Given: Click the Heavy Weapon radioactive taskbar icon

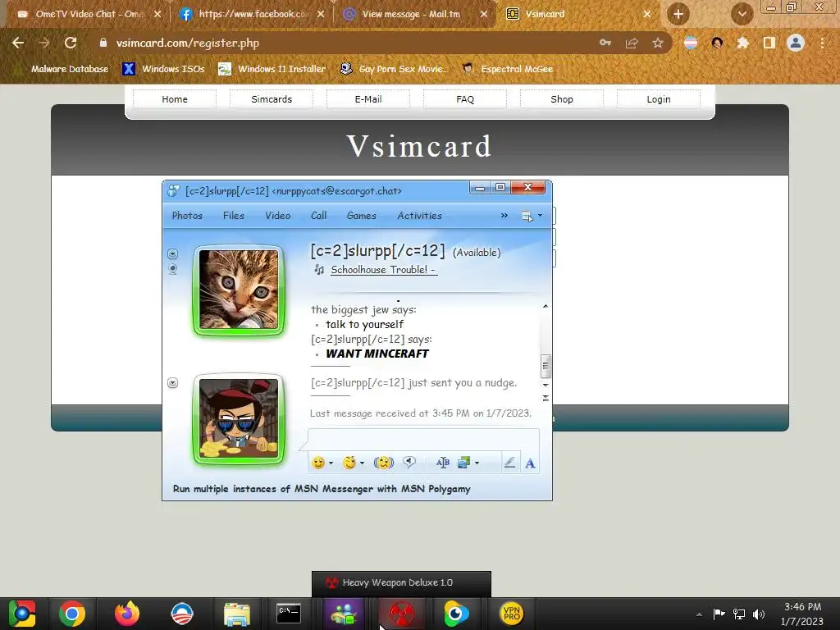Looking at the screenshot, I should tap(400, 614).
